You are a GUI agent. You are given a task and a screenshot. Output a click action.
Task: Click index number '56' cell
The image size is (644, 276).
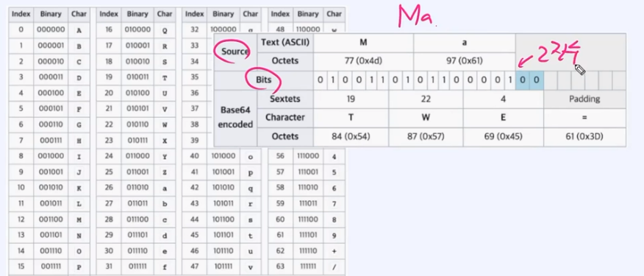(281, 156)
